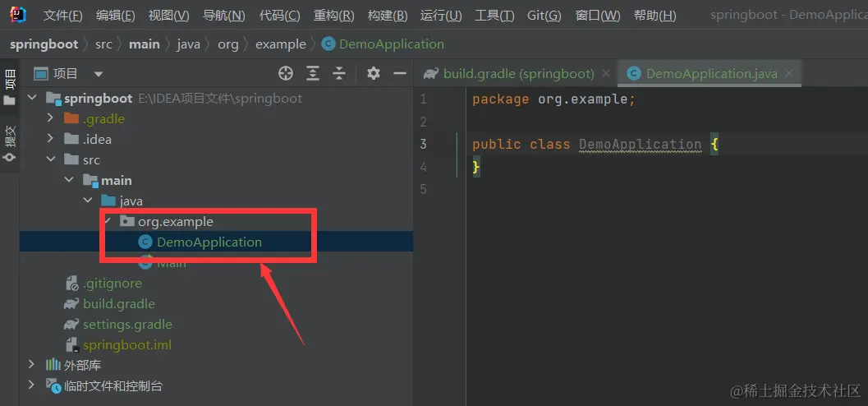Collapse the java folder

click(88, 201)
